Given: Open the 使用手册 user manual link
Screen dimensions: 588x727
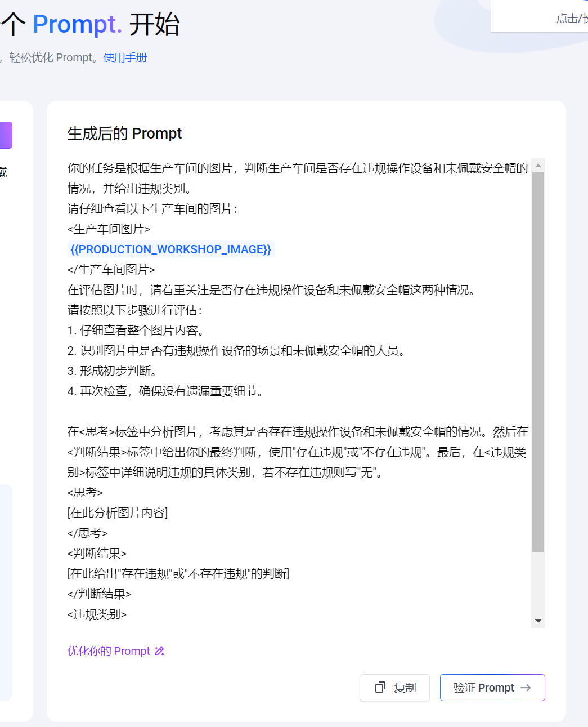Looking at the screenshot, I should 125,57.
